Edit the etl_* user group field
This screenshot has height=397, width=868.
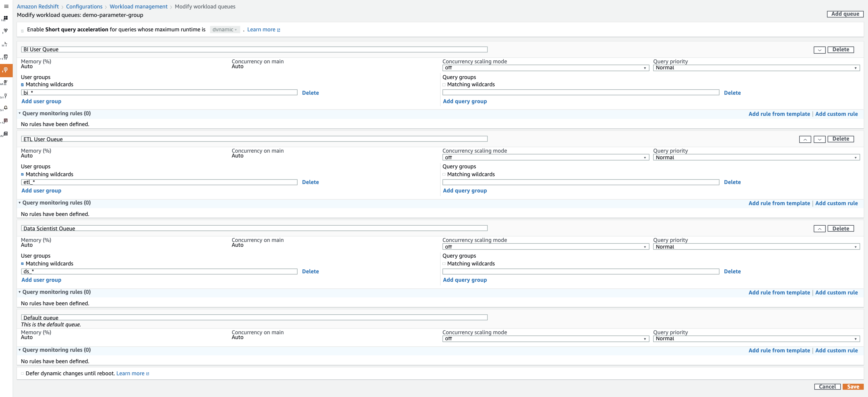click(x=159, y=182)
